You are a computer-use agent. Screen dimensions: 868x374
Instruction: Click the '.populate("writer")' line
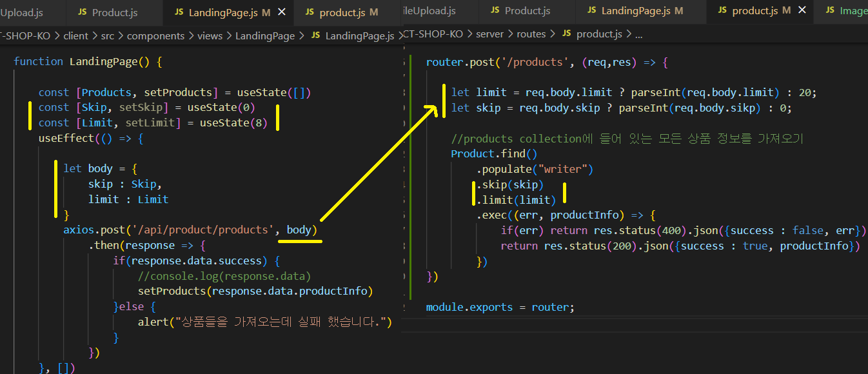click(x=535, y=169)
